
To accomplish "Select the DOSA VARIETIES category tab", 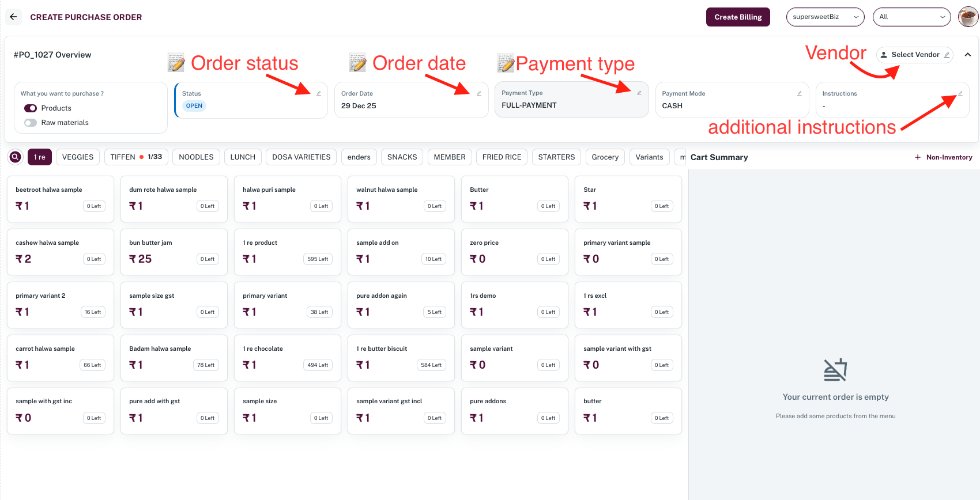I will pyautogui.click(x=301, y=157).
